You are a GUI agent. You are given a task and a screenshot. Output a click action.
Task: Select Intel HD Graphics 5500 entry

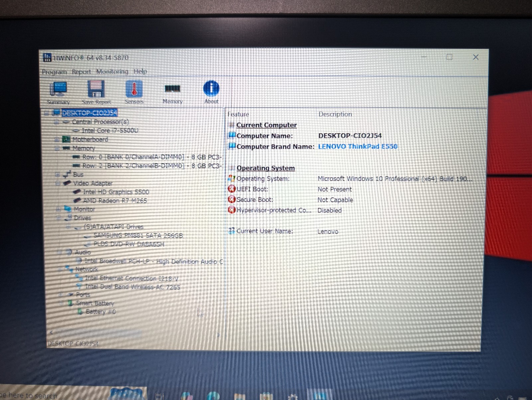point(116,192)
